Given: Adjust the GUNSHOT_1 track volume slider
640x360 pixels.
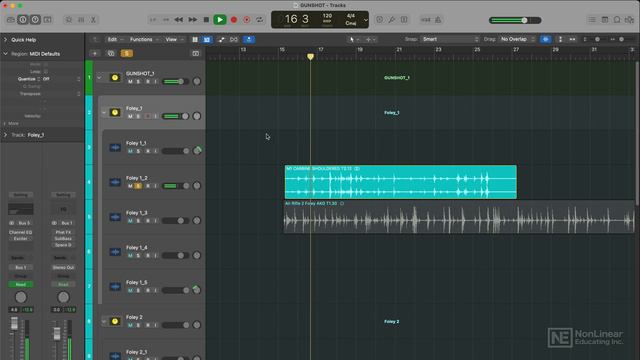Looking at the screenshot, I should coord(176,82).
